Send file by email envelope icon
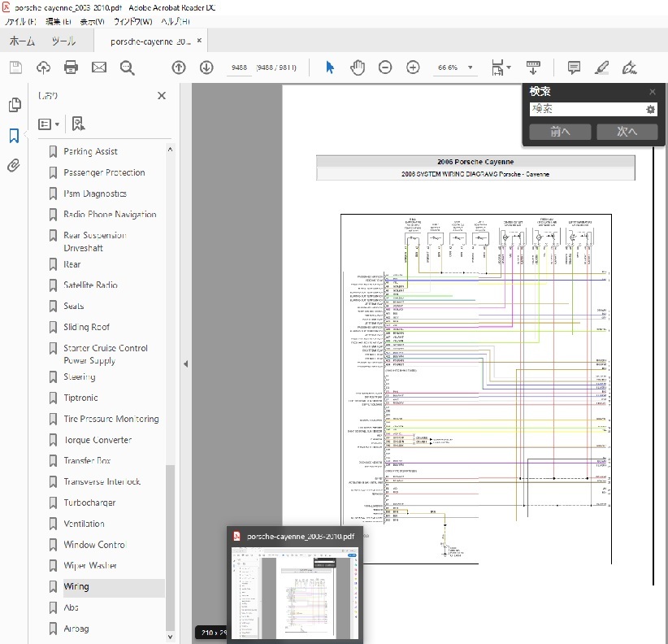 pos(99,67)
